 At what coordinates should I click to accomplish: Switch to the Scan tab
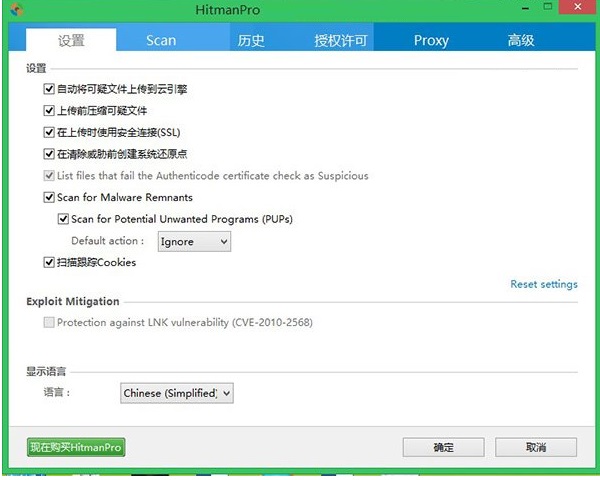160,40
